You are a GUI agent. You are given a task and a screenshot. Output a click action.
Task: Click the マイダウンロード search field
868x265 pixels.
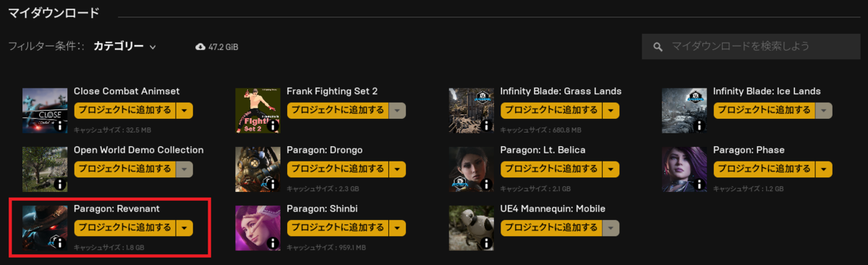(751, 47)
